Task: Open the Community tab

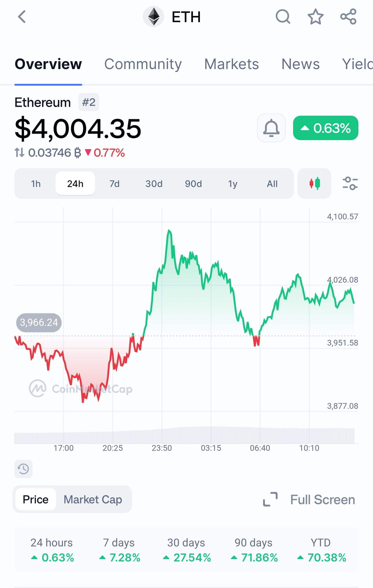Action: (143, 64)
